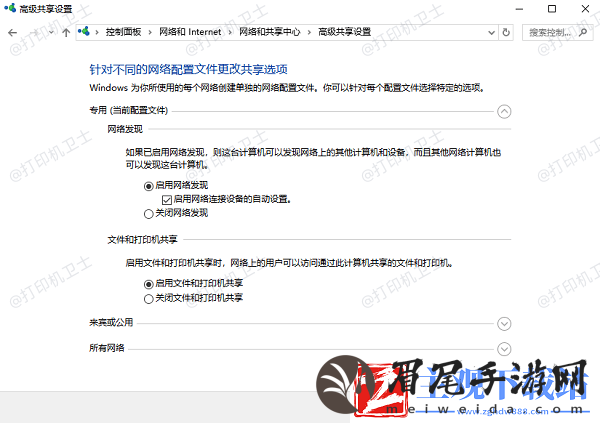Open the 网络和 Internet breadcrumb

(x=190, y=32)
